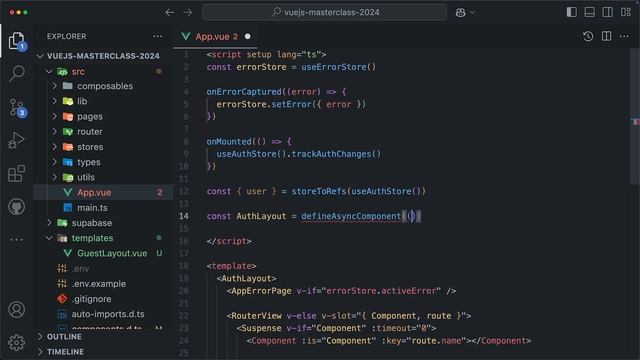The height and width of the screenshot is (360, 640).
Task: Open App.vue in the file tree
Action: [x=104, y=192]
